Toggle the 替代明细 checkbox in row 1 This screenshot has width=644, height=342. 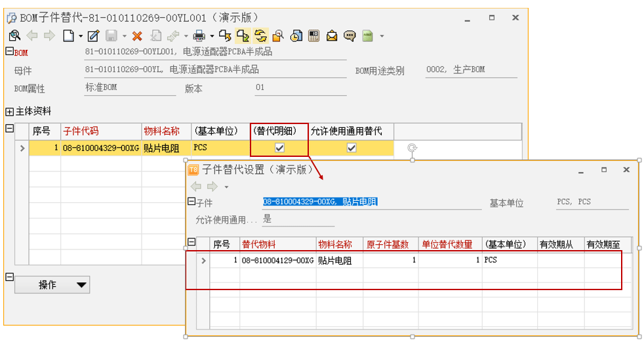tap(279, 148)
